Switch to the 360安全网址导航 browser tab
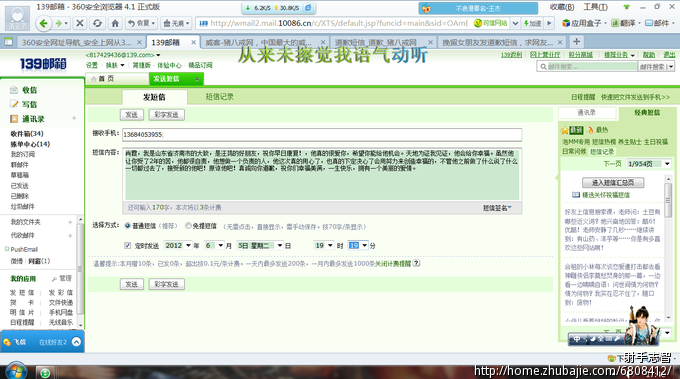 click(76, 42)
